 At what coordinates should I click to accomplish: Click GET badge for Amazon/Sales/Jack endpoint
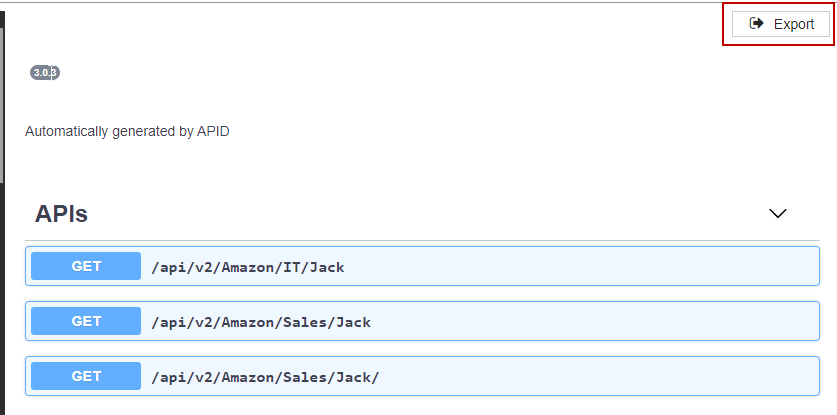[x=86, y=321]
